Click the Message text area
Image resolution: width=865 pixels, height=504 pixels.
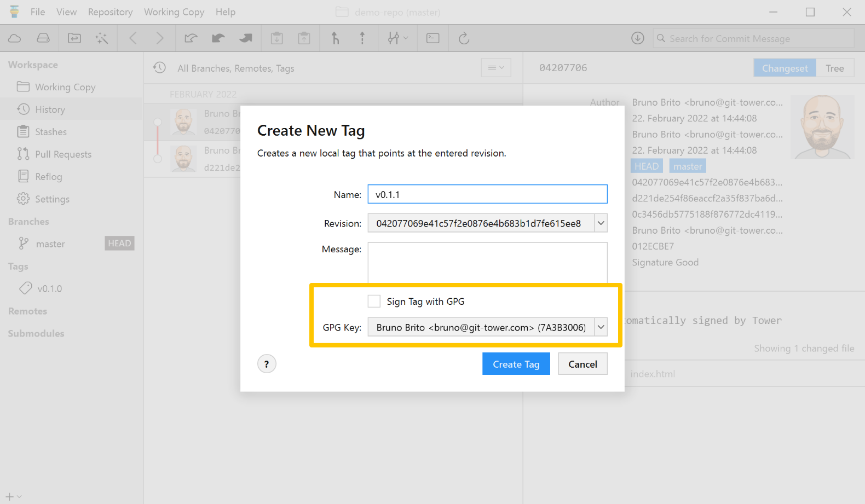(487, 263)
